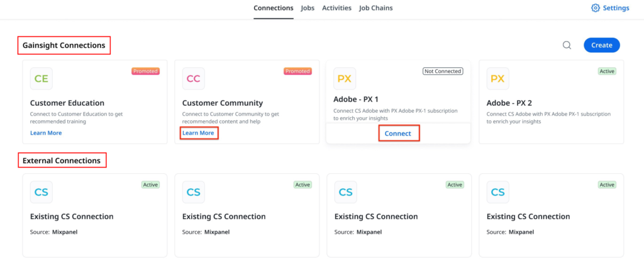
Task: Click the blue Create button
Action: tap(602, 45)
